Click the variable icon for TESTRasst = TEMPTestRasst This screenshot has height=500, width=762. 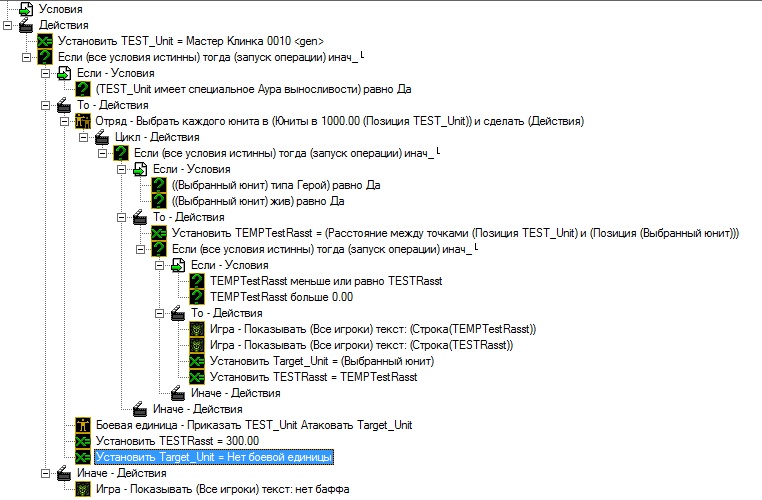(197, 377)
